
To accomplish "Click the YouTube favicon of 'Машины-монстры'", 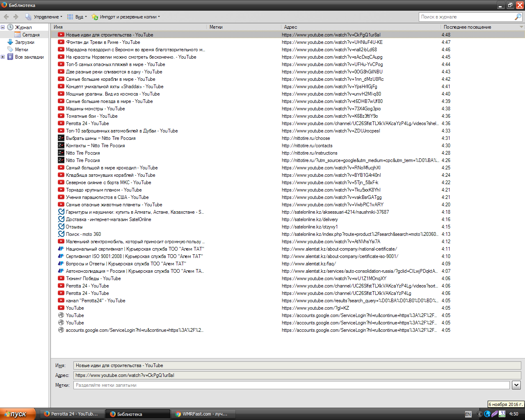I will point(61,108).
